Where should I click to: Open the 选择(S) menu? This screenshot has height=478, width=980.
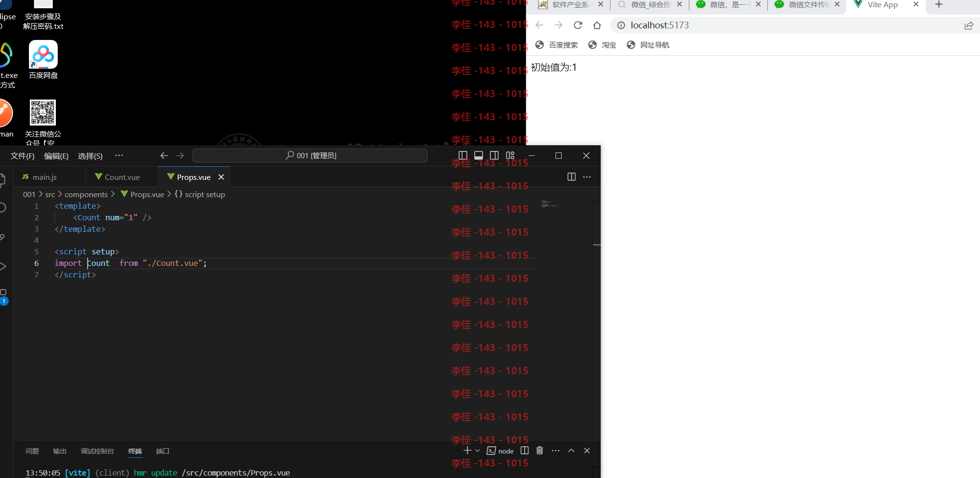(90, 156)
